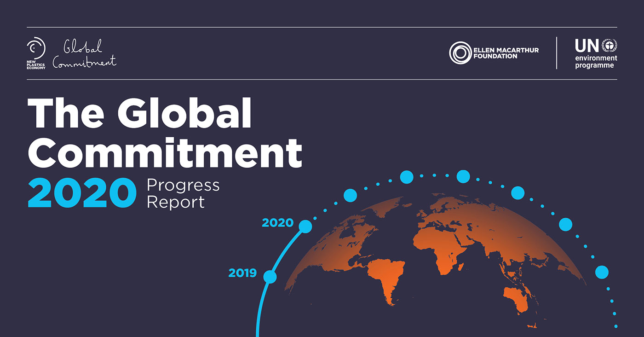Select the 2020 timeline marker dot
The height and width of the screenshot is (337, 644).
(305, 227)
